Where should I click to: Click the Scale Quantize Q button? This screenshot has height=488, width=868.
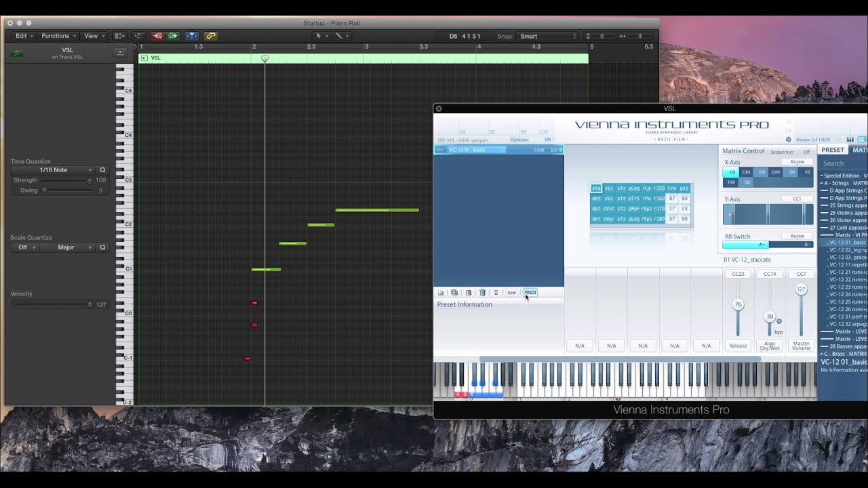pos(102,247)
